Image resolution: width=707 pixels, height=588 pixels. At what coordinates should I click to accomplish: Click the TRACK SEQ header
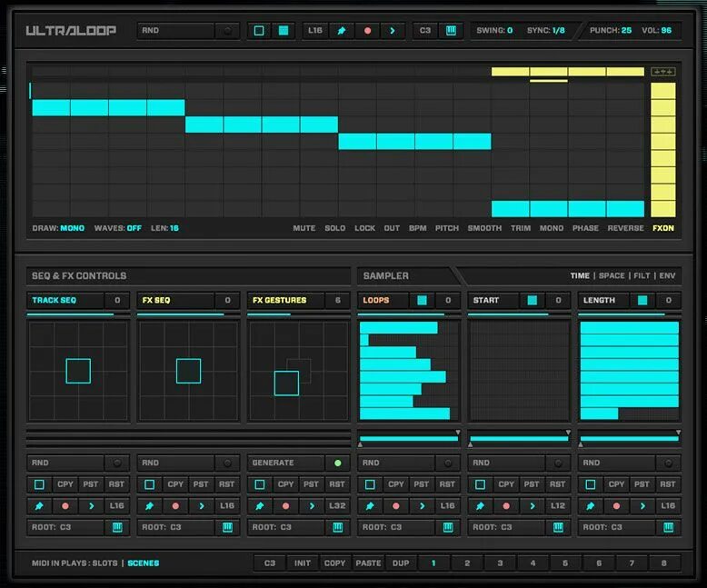tap(65, 300)
